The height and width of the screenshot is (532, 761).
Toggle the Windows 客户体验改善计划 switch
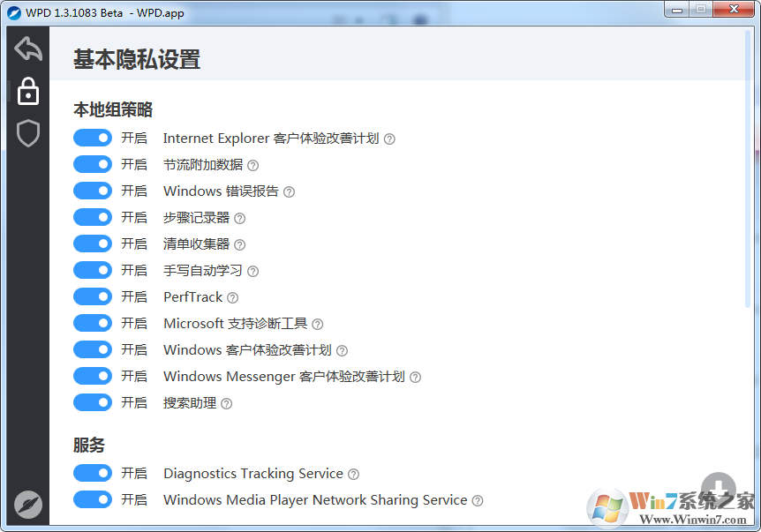coord(93,349)
